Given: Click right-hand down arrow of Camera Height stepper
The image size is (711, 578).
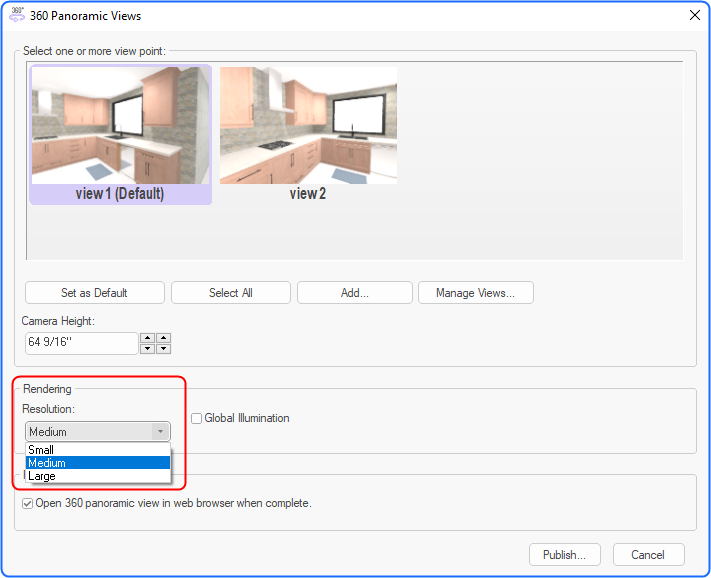Looking at the screenshot, I should (163, 349).
